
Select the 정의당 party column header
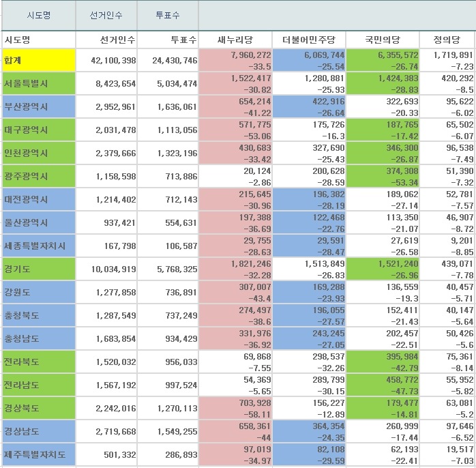(447, 40)
